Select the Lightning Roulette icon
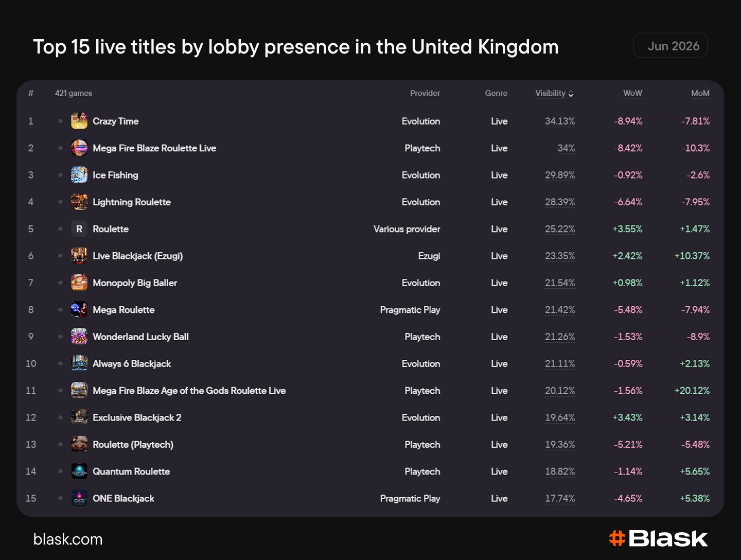 pyautogui.click(x=79, y=202)
